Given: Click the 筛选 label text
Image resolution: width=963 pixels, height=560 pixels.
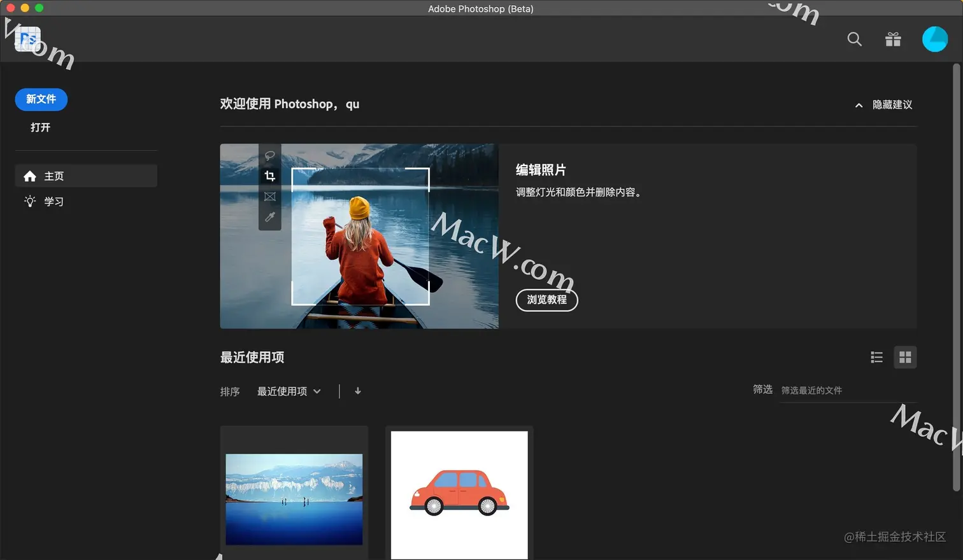Looking at the screenshot, I should 762,389.
